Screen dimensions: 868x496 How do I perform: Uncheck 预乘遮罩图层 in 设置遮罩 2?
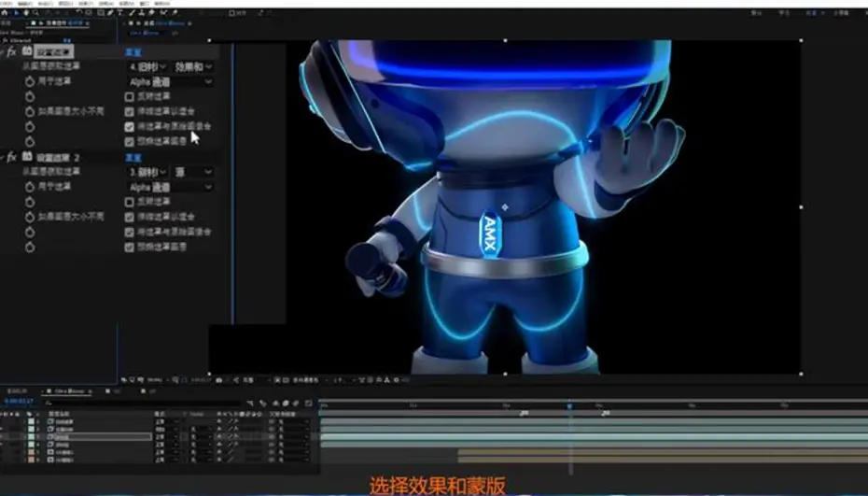(130, 248)
